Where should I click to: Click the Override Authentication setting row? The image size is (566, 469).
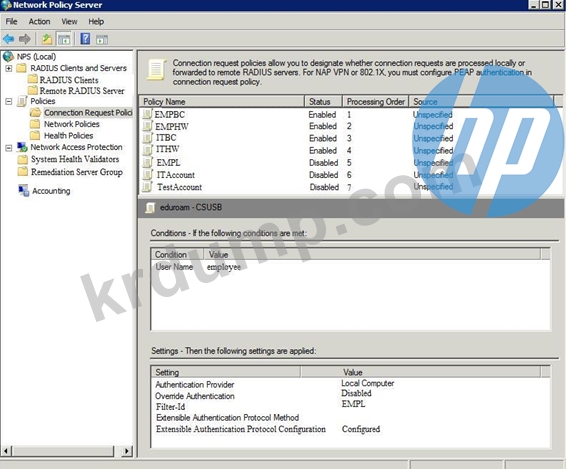point(350,395)
